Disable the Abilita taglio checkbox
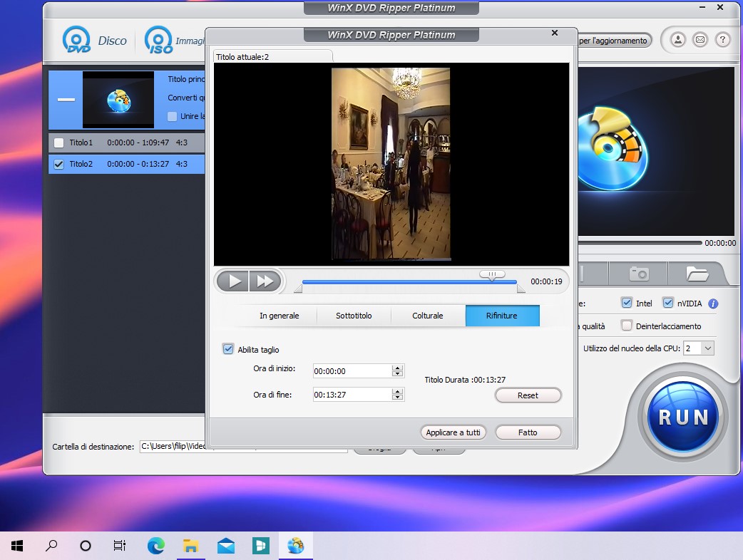The image size is (743, 560). tap(228, 349)
